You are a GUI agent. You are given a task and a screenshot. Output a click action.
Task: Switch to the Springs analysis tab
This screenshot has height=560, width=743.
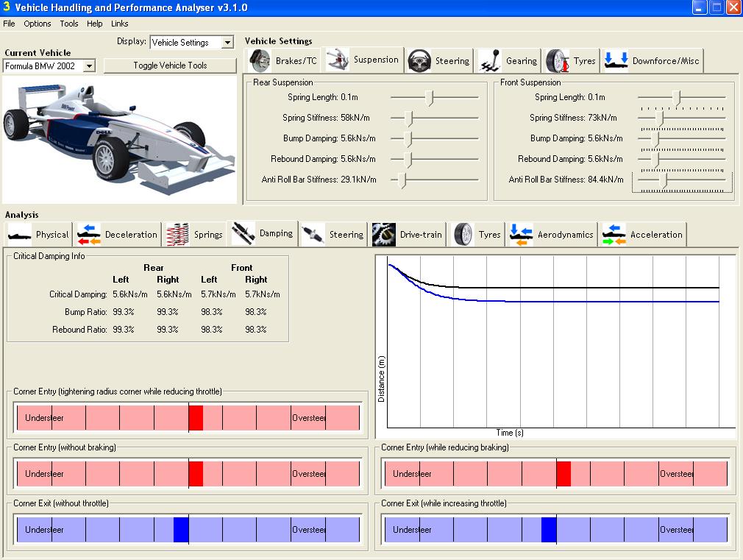pos(194,235)
